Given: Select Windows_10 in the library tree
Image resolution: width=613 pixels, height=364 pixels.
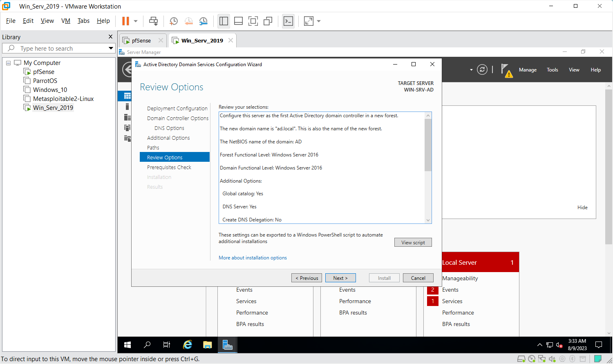Looking at the screenshot, I should coord(50,90).
